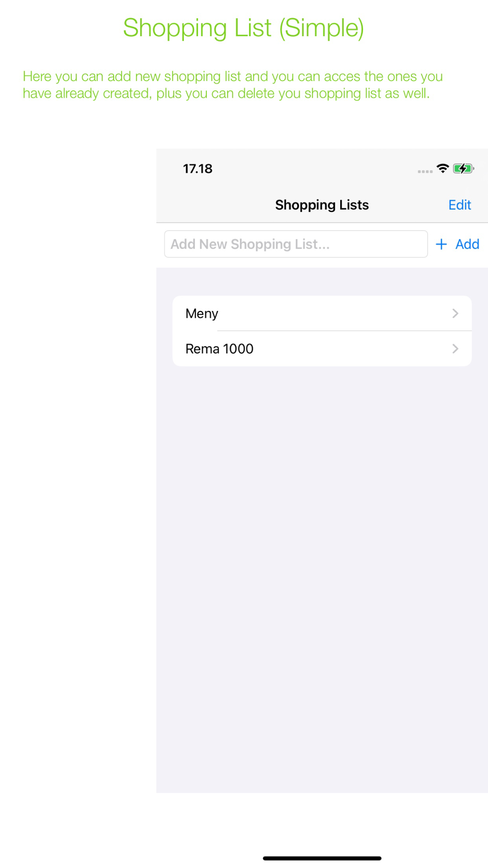Viewport: 488px width, 868px height.
Task: Click the Add text button
Action: click(467, 244)
